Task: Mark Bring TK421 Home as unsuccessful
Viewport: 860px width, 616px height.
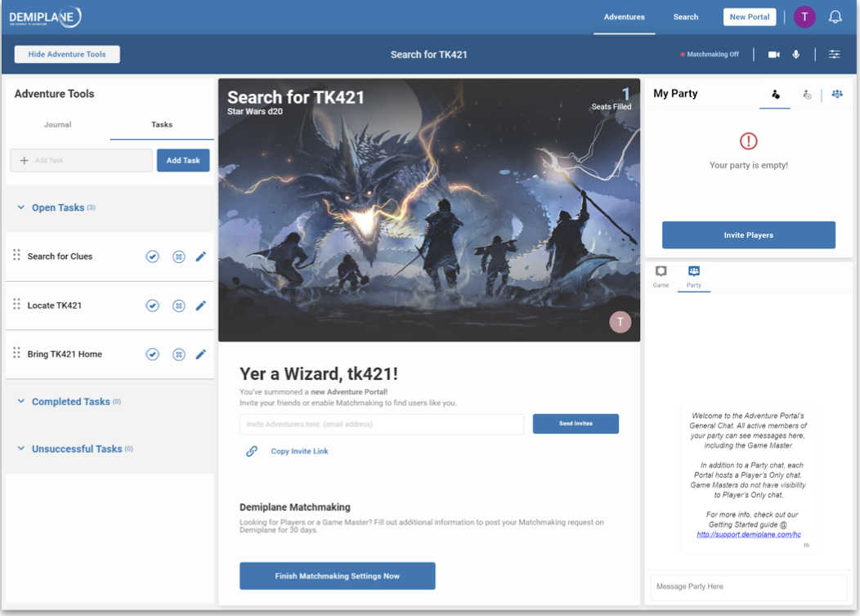Action: tap(179, 355)
